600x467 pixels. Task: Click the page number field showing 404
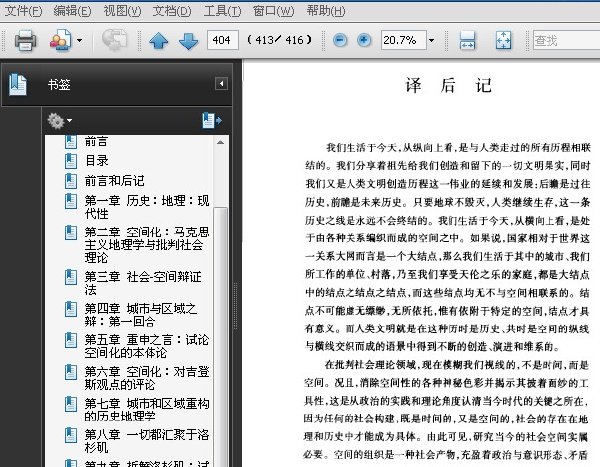[x=223, y=40]
